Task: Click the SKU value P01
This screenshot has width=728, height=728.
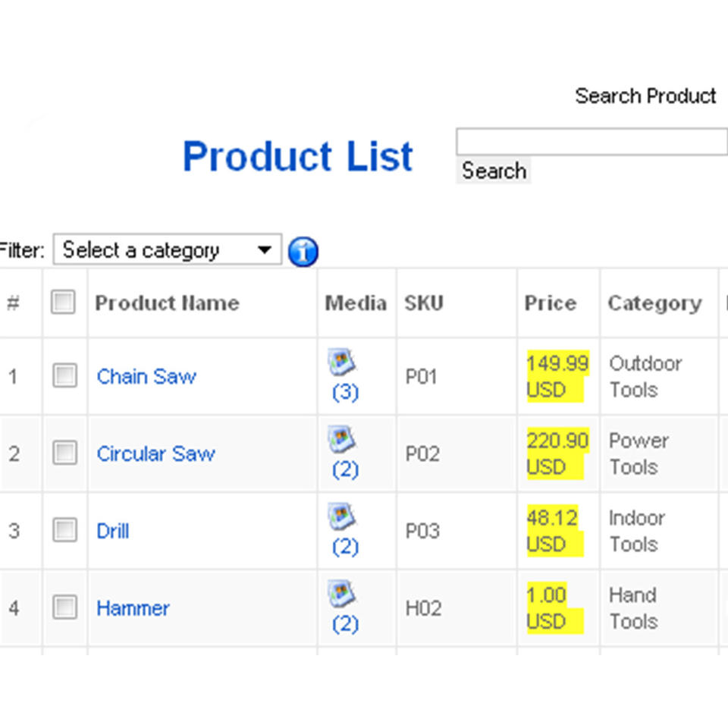Action: (x=421, y=377)
